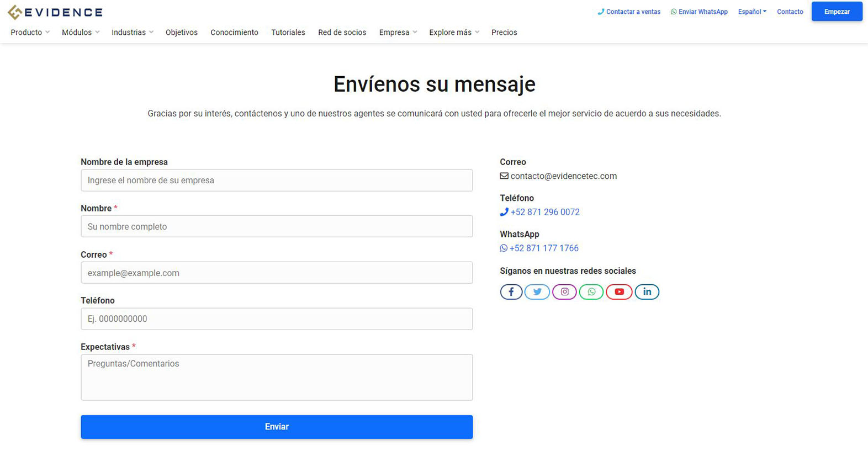Click the Contacto header link

[x=790, y=12]
